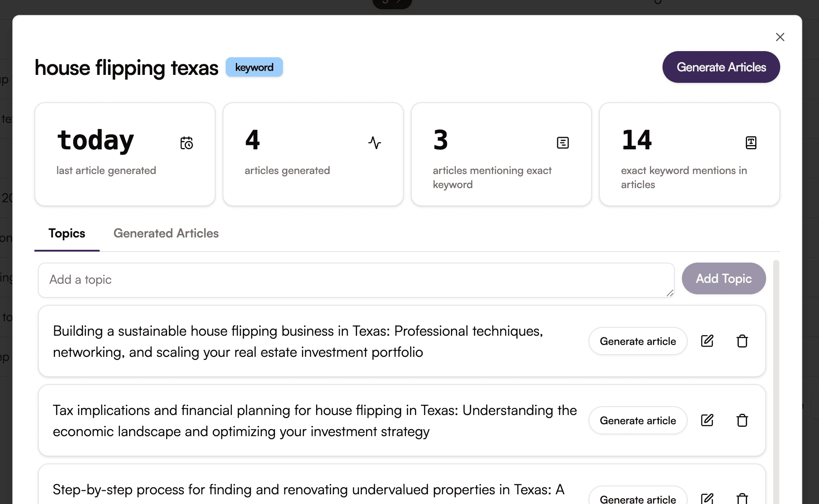Click 'articles mentioning exact keyword' label
819x504 pixels.
(x=492, y=178)
